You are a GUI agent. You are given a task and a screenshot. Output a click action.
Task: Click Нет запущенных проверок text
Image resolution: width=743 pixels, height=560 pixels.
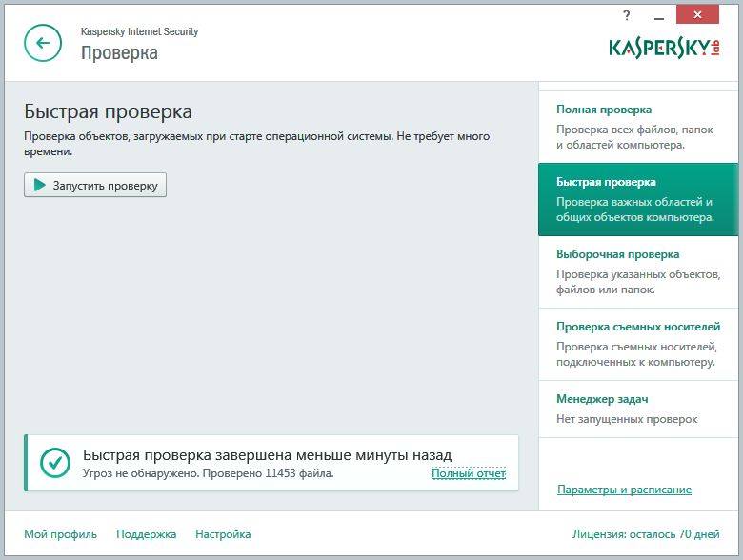(627, 419)
